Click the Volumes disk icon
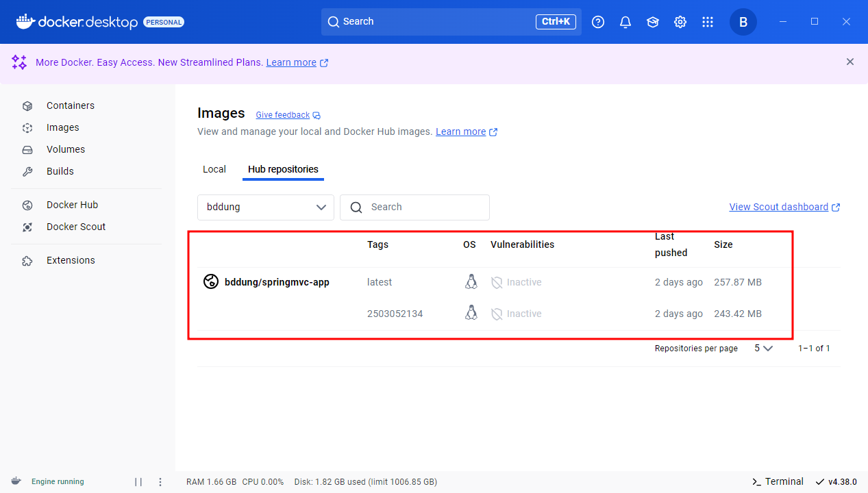Image resolution: width=868 pixels, height=493 pixels. click(27, 149)
